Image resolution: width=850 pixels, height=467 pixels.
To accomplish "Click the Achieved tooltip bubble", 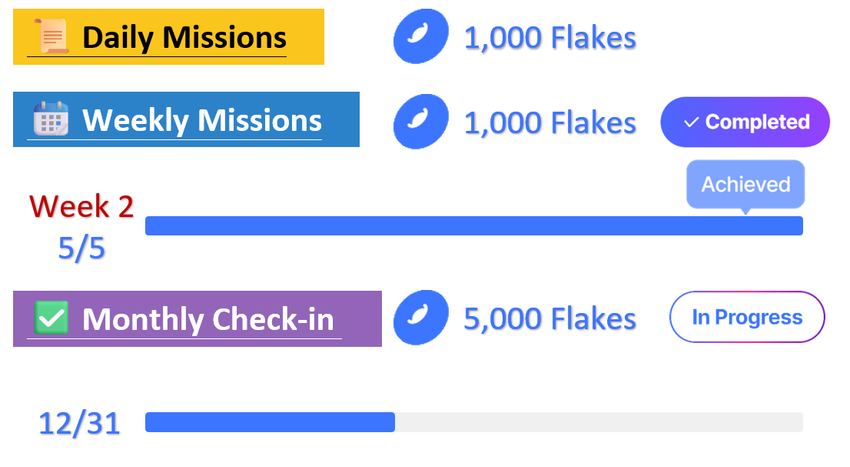I will coord(745,185).
